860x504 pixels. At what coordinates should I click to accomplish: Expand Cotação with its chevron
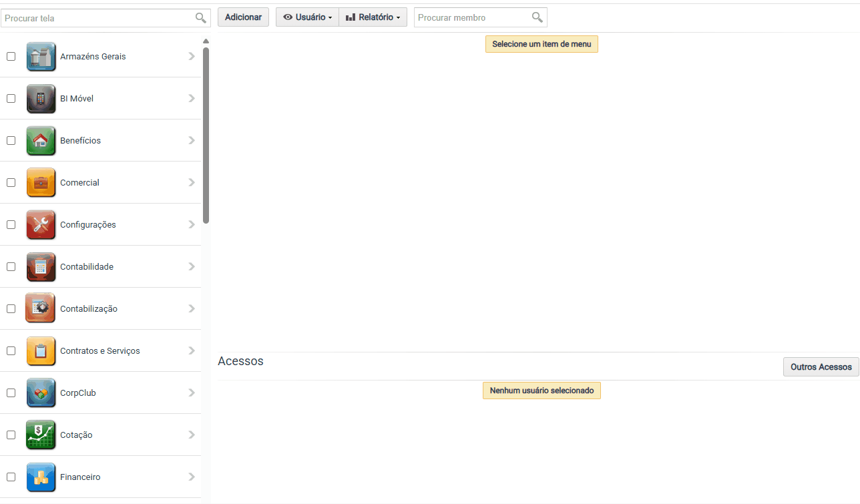tap(192, 435)
